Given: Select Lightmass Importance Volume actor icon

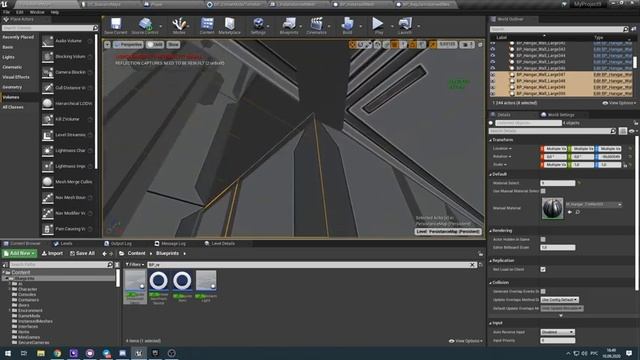Looking at the screenshot, I should click(x=48, y=166).
